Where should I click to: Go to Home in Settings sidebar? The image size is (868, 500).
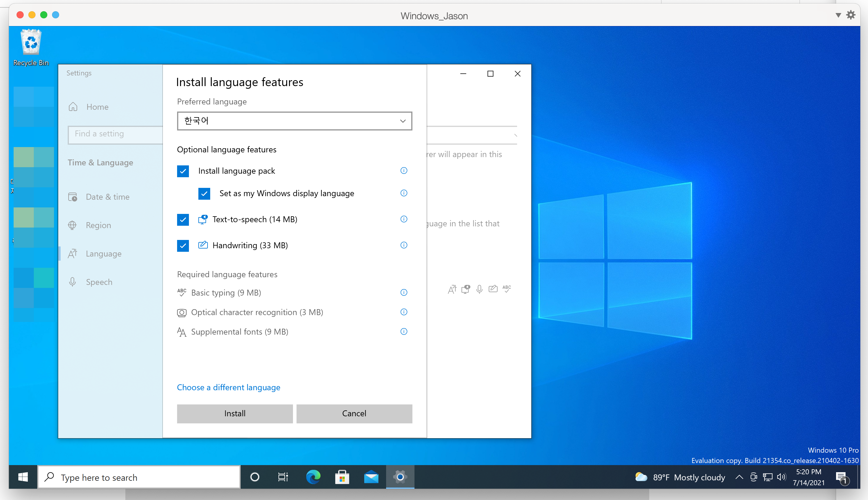point(88,107)
